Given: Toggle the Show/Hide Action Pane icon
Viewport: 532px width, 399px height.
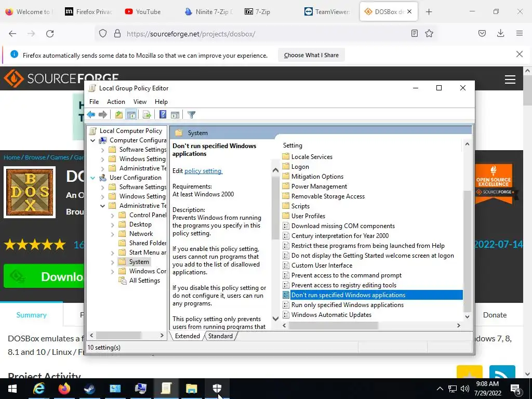Looking at the screenshot, I should tap(175, 115).
